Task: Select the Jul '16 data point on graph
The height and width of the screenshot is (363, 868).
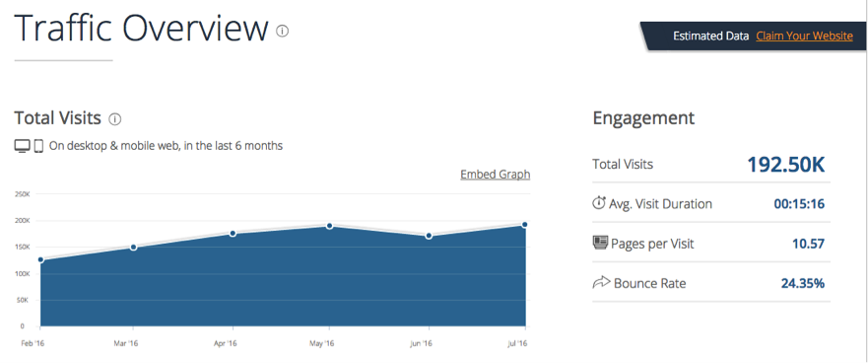Action: pos(524,225)
